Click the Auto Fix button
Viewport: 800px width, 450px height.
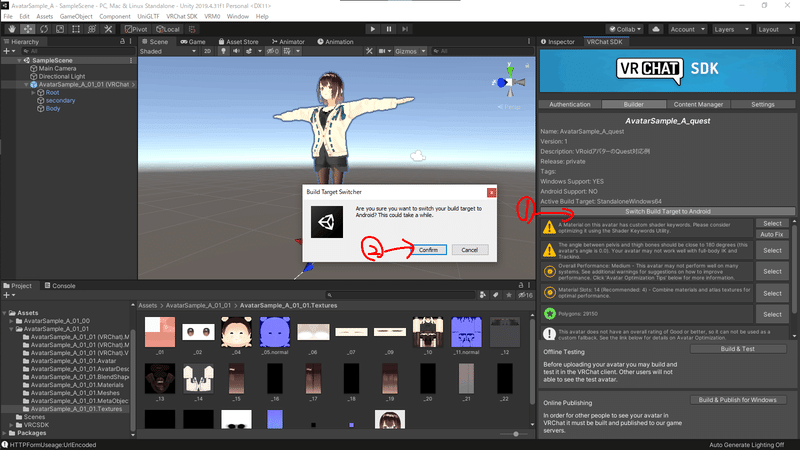tap(771, 234)
